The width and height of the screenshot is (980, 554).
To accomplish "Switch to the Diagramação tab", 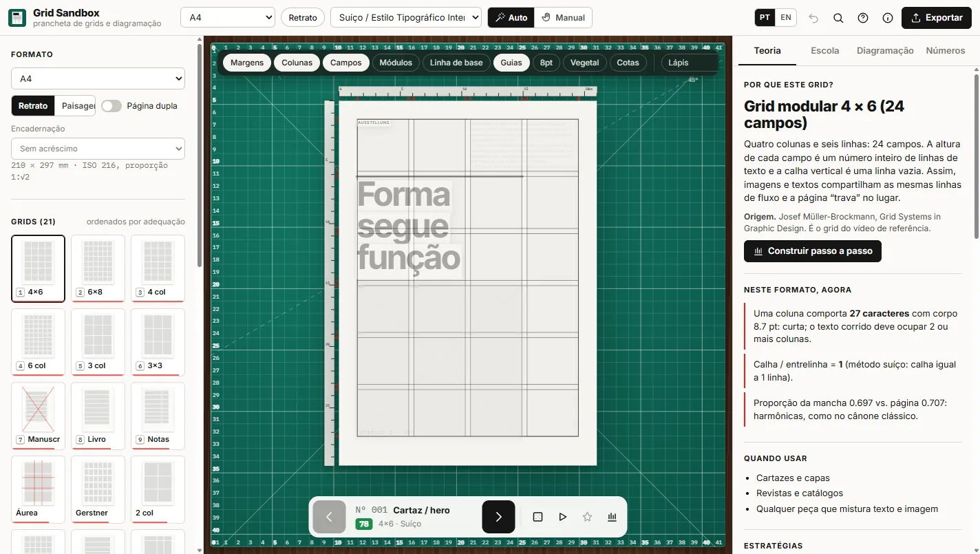I will click(885, 50).
